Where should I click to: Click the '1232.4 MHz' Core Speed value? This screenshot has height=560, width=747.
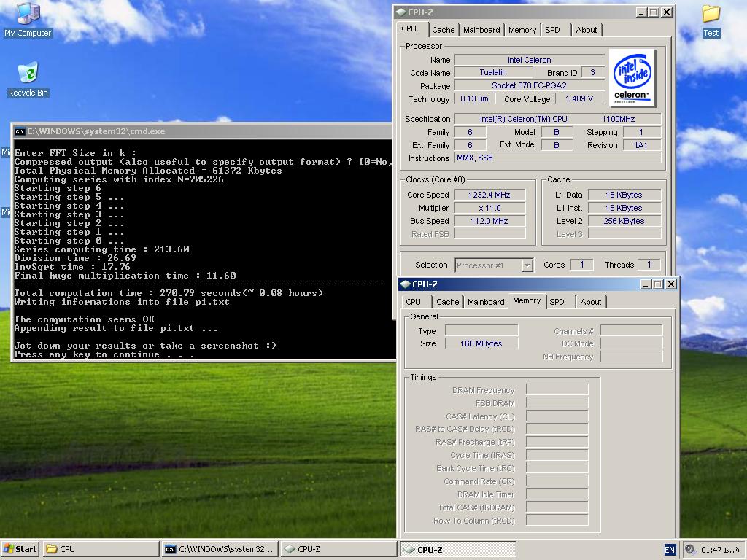point(489,195)
